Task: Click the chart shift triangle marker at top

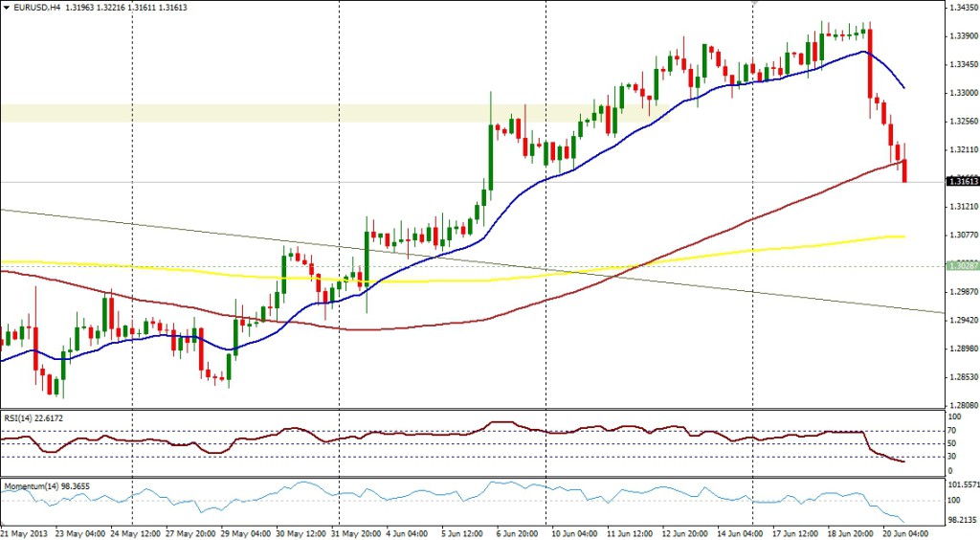Action: [x=755, y=3]
